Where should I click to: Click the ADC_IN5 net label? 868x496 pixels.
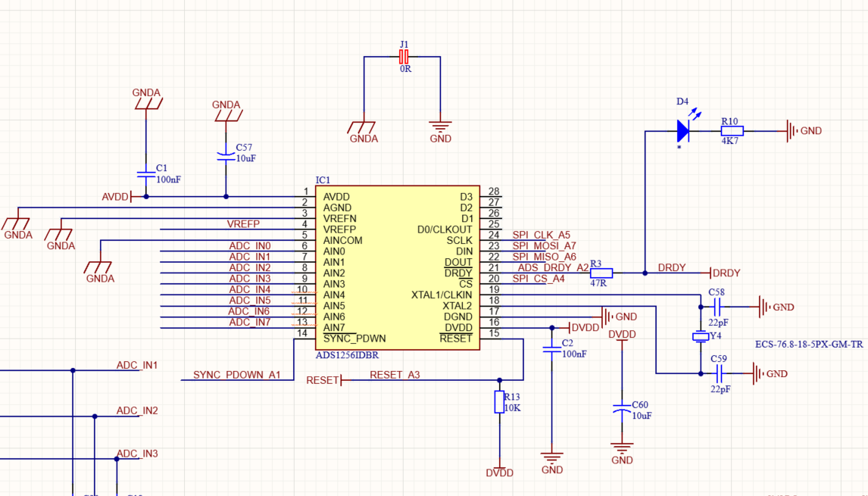(250, 301)
